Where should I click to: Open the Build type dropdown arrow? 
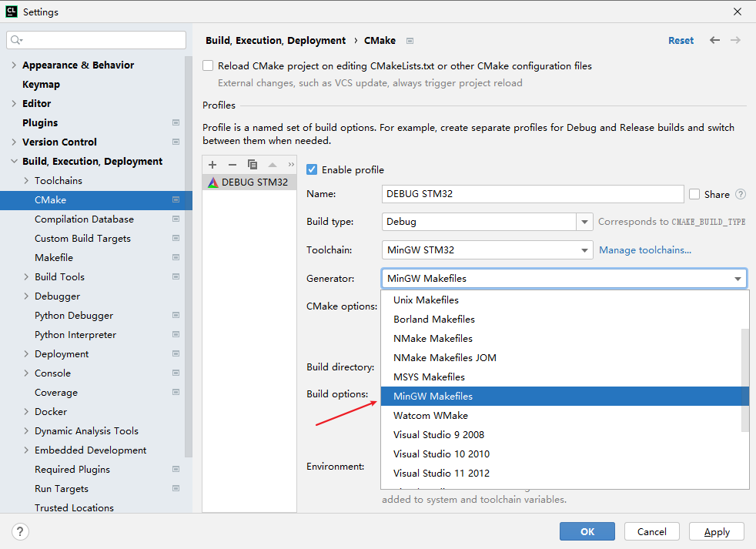584,222
